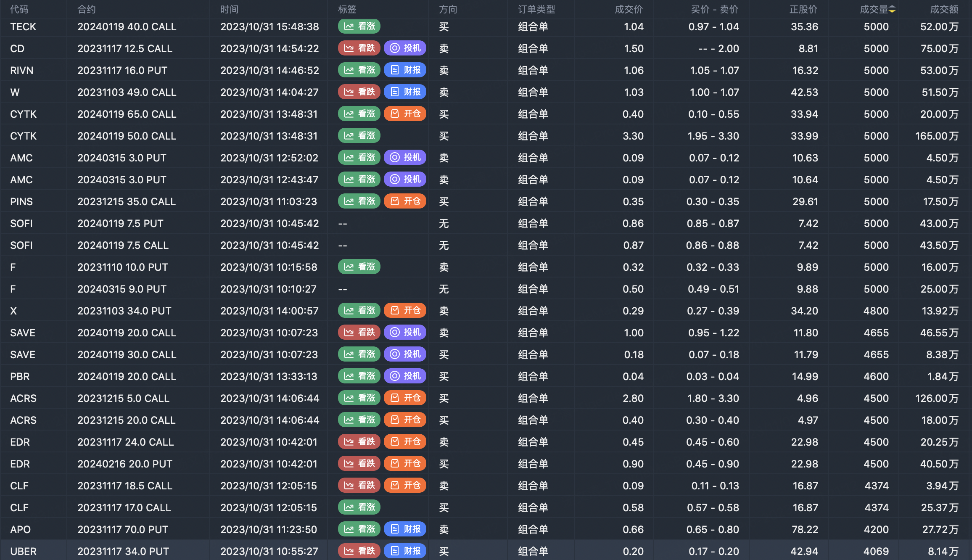Click the 标签 column header
Viewport: 972px width, 560px height.
(347, 9)
